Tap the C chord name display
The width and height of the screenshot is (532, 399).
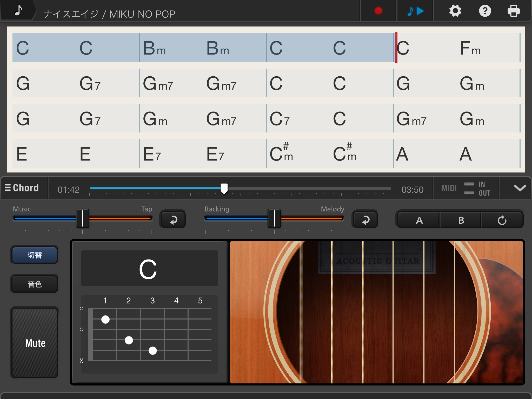[x=149, y=269]
